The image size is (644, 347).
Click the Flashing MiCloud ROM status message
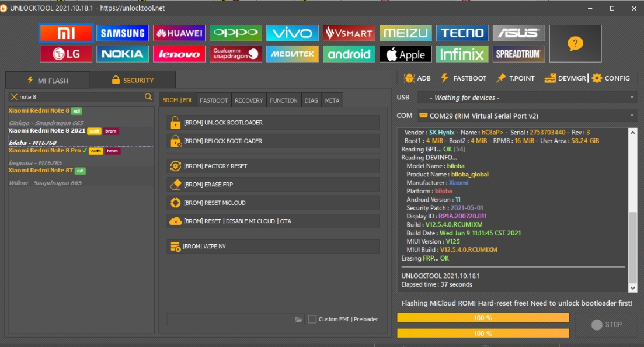coord(517,303)
